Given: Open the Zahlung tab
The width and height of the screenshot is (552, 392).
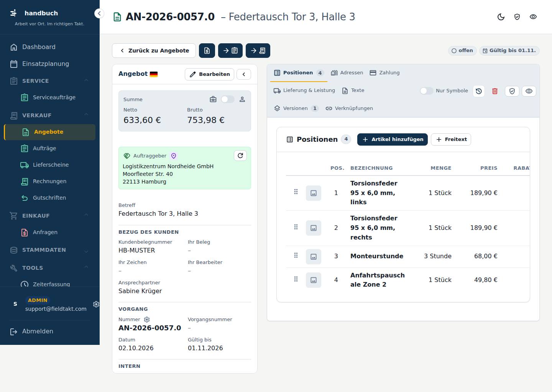Looking at the screenshot, I should 385,73.
